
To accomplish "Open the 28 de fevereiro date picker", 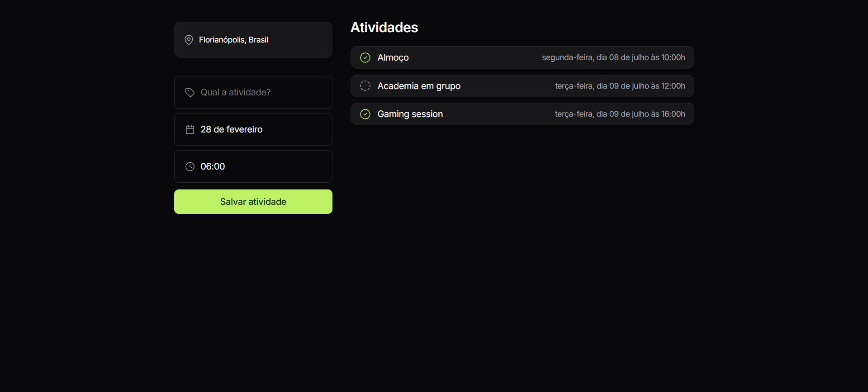I will pos(232,130).
